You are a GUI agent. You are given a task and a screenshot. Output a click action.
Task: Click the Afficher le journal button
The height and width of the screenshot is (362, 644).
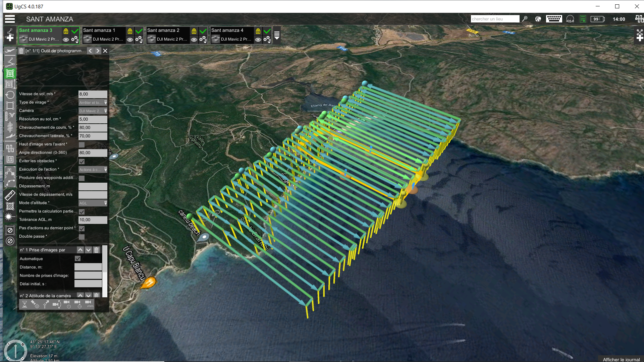pyautogui.click(x=621, y=359)
